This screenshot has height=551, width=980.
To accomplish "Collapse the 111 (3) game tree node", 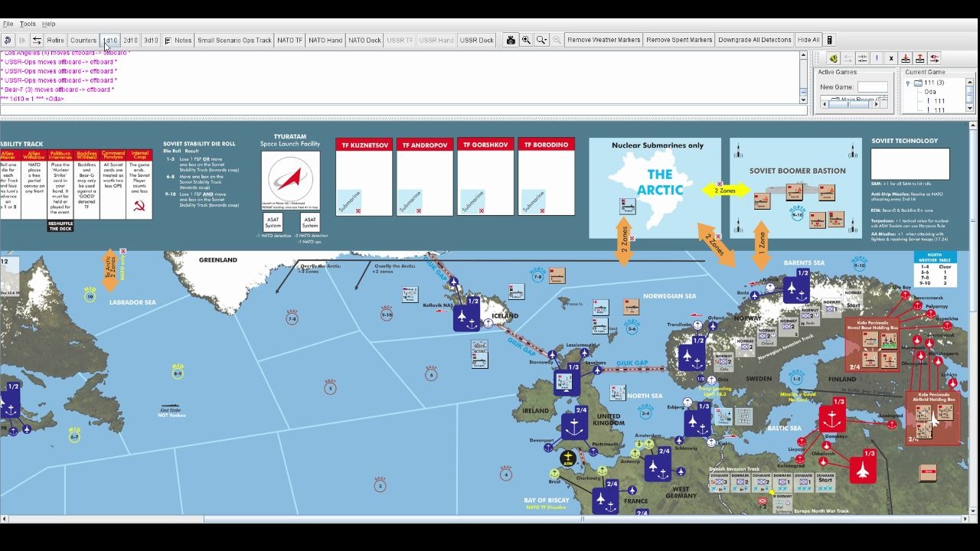I will [x=908, y=83].
